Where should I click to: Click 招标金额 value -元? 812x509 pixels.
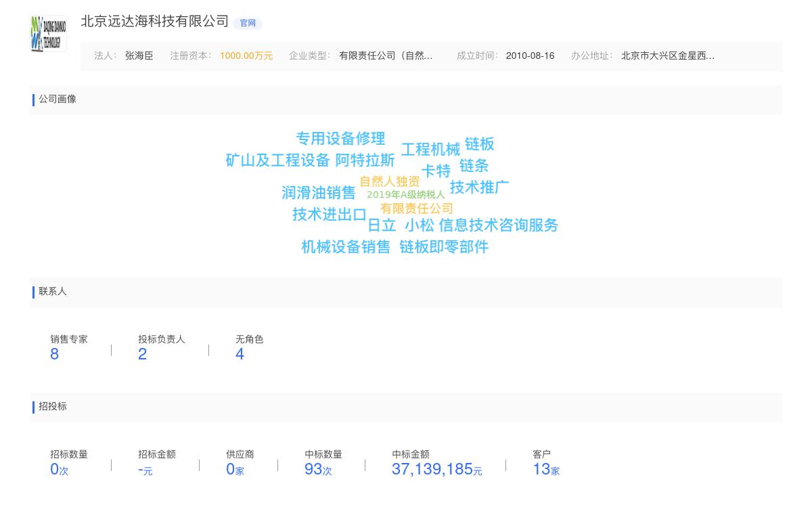145,470
